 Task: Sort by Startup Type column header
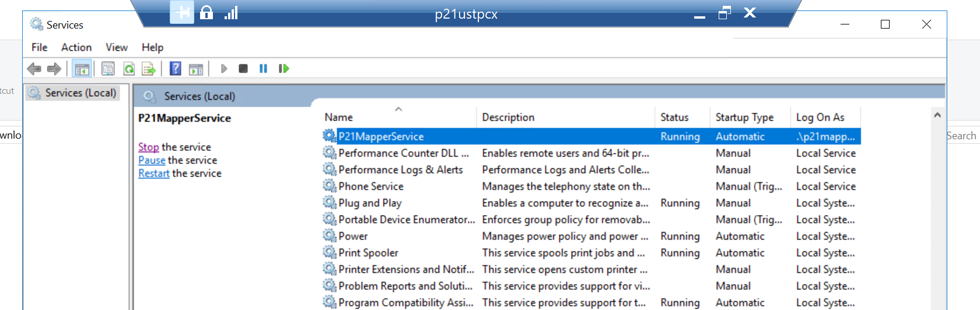point(744,117)
